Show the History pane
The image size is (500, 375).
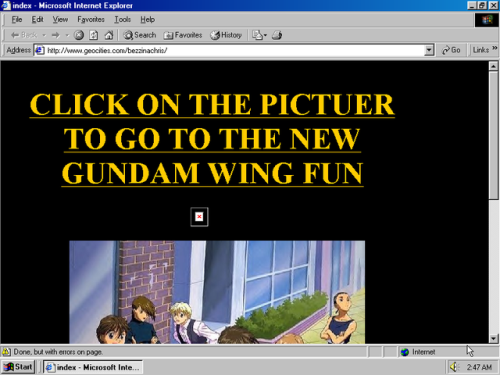(x=226, y=35)
